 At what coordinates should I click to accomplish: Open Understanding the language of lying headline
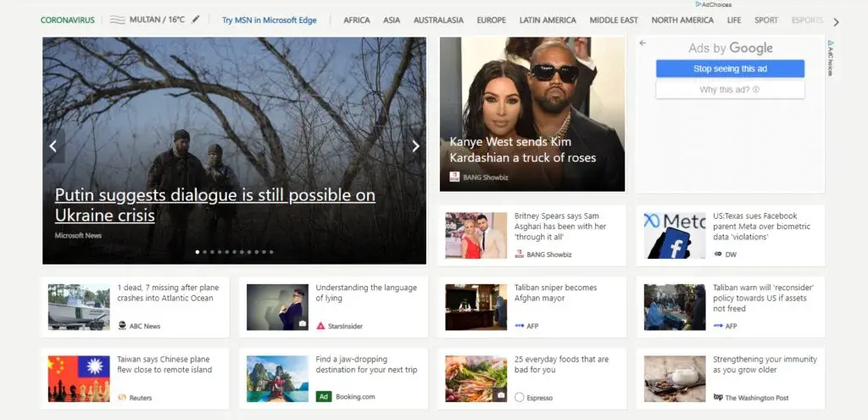click(x=366, y=293)
